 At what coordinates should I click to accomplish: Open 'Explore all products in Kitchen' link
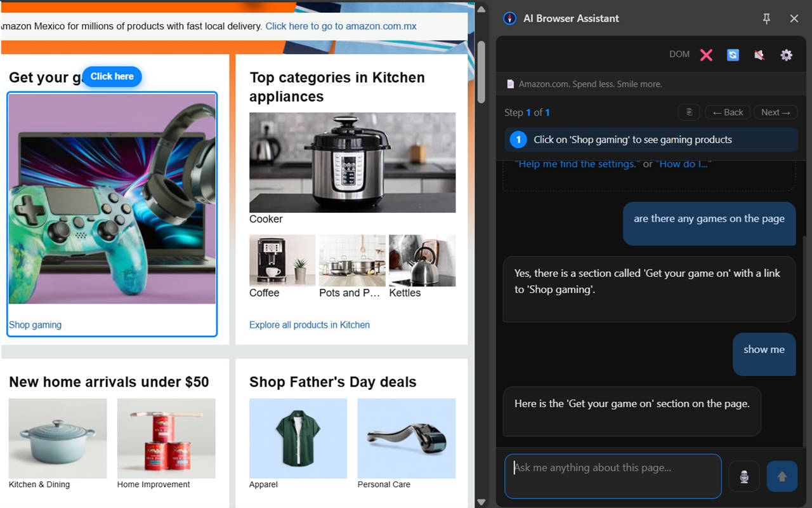point(310,324)
